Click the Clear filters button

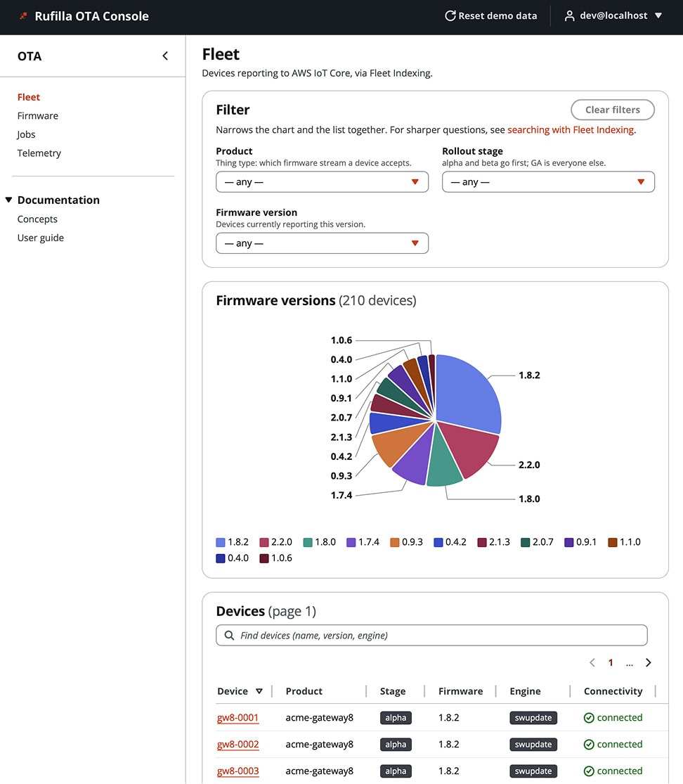coord(613,110)
